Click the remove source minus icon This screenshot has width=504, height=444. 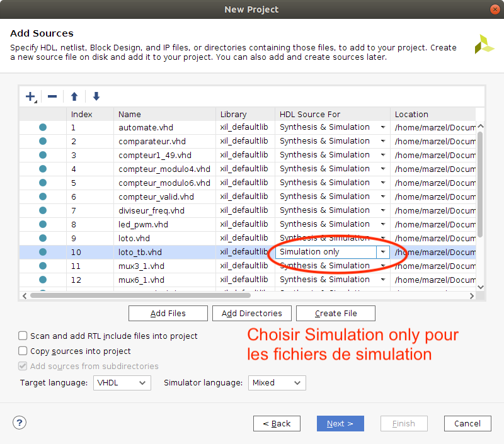click(x=52, y=96)
